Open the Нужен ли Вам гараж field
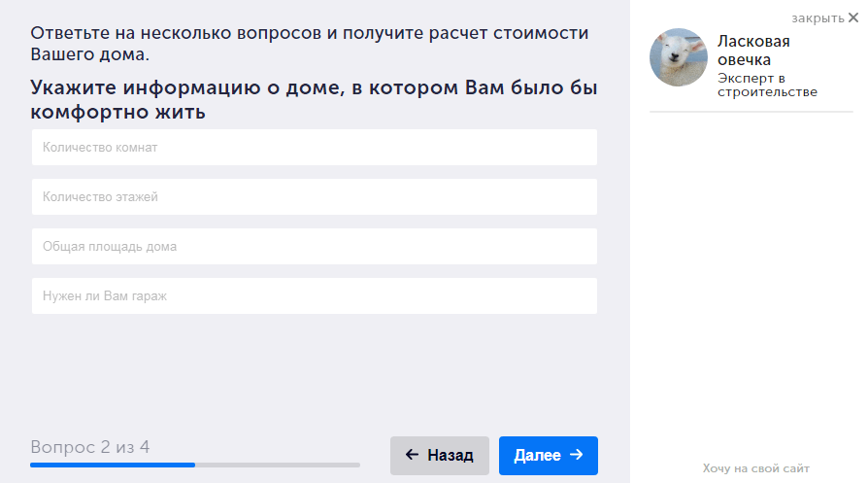Screen dimensions: 868x483 pos(314,295)
